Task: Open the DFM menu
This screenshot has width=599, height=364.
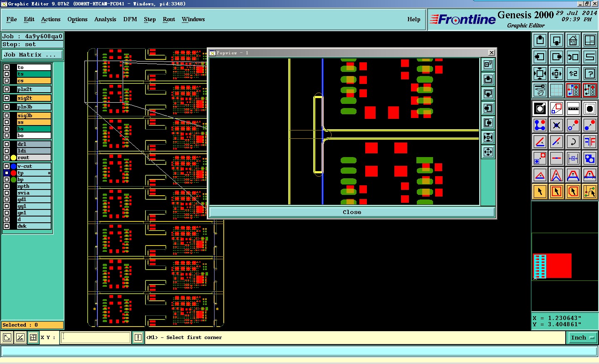Action: [130, 19]
